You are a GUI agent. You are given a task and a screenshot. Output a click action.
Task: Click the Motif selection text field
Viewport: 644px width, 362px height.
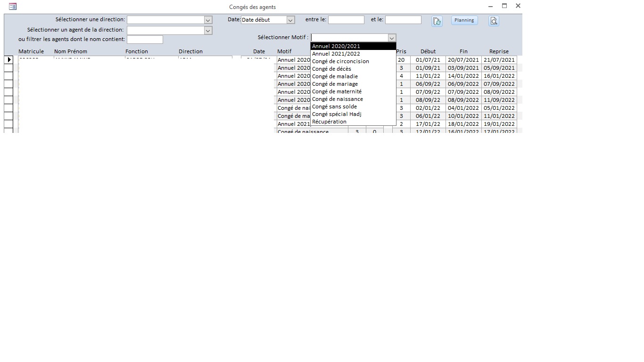point(349,38)
